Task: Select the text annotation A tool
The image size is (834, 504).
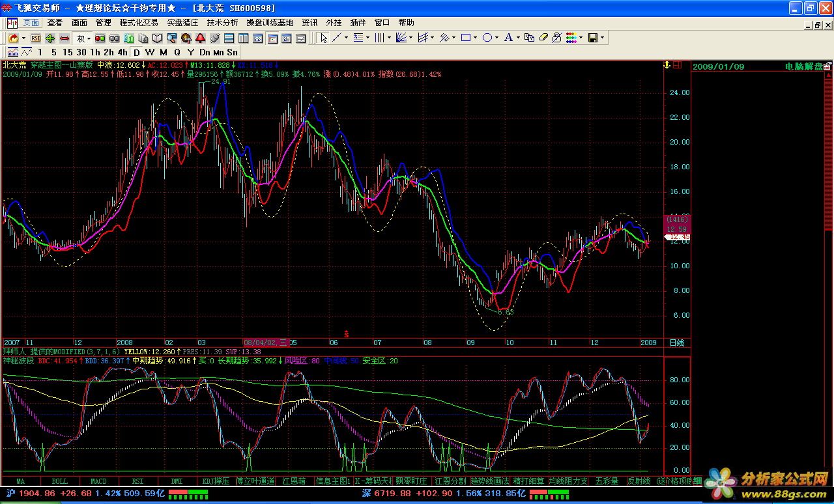Action: tap(509, 38)
